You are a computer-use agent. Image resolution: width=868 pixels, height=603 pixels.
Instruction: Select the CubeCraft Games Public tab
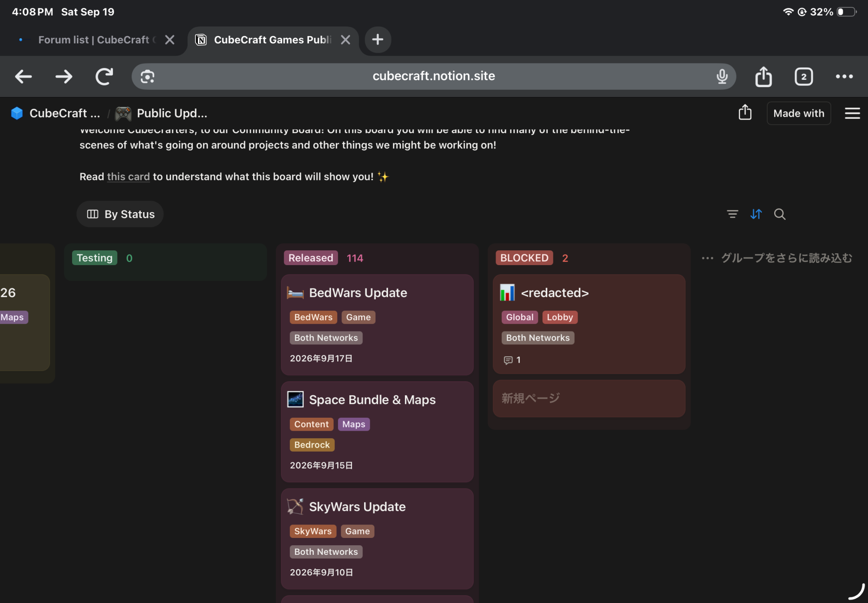click(x=273, y=40)
